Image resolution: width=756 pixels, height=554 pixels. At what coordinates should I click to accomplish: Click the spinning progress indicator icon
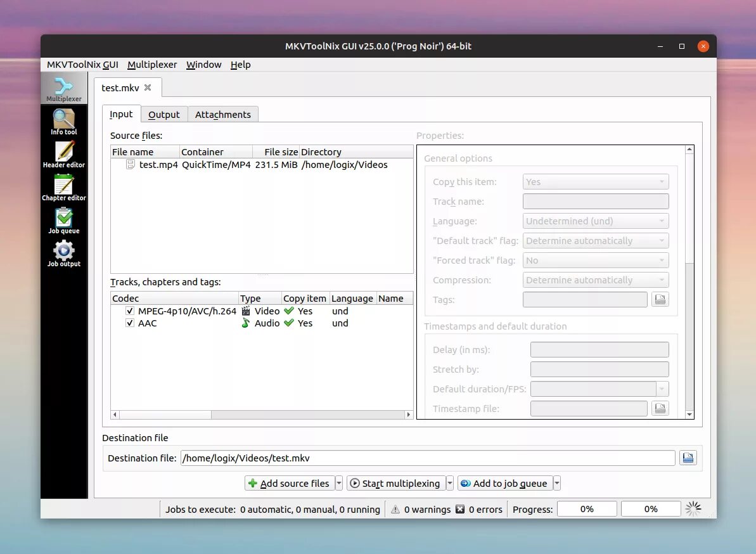pos(693,508)
